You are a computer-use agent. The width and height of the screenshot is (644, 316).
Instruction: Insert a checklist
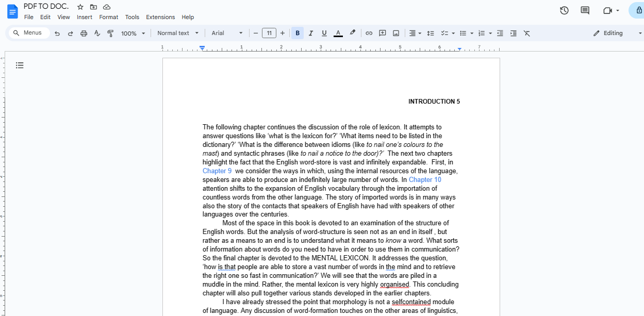tap(444, 33)
